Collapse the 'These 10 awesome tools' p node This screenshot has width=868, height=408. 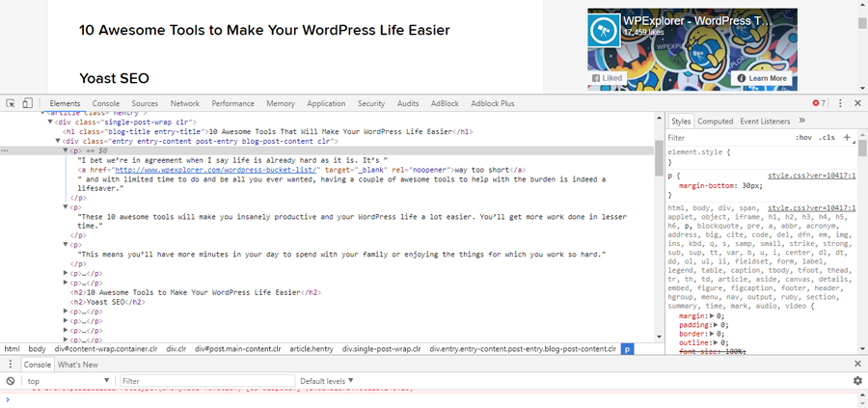click(x=66, y=207)
